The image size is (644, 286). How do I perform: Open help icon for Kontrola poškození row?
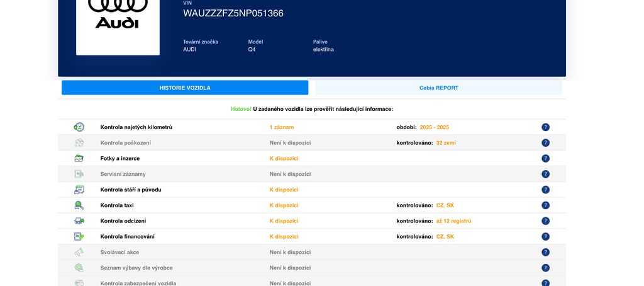tap(545, 143)
